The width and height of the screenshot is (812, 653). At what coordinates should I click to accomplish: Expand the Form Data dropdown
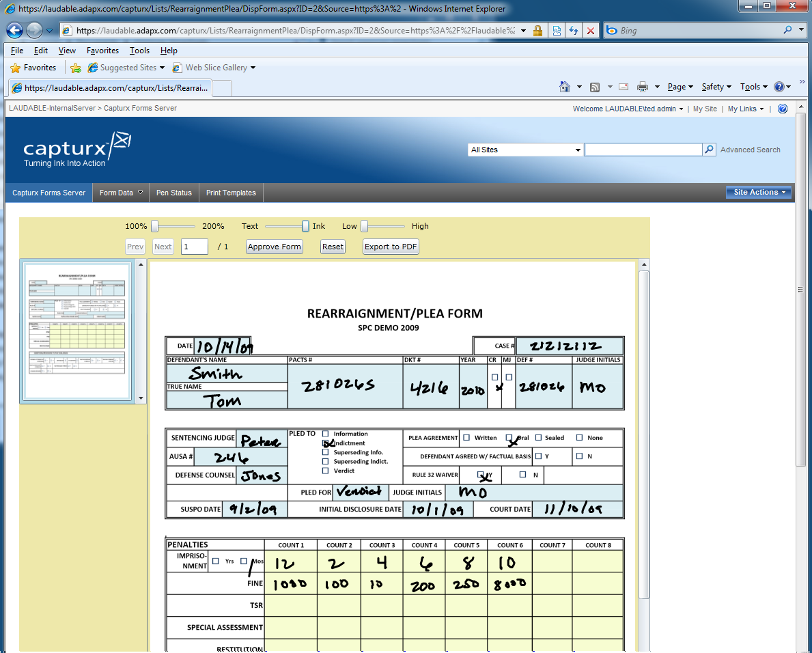pyautogui.click(x=121, y=193)
